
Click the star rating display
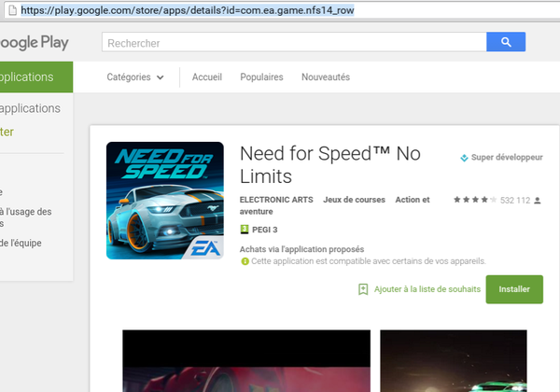coord(475,200)
